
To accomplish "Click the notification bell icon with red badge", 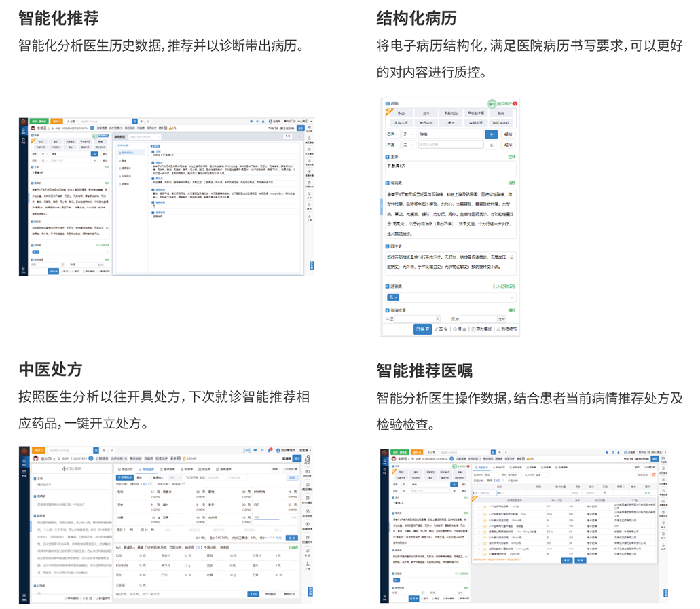I will [x=270, y=450].
